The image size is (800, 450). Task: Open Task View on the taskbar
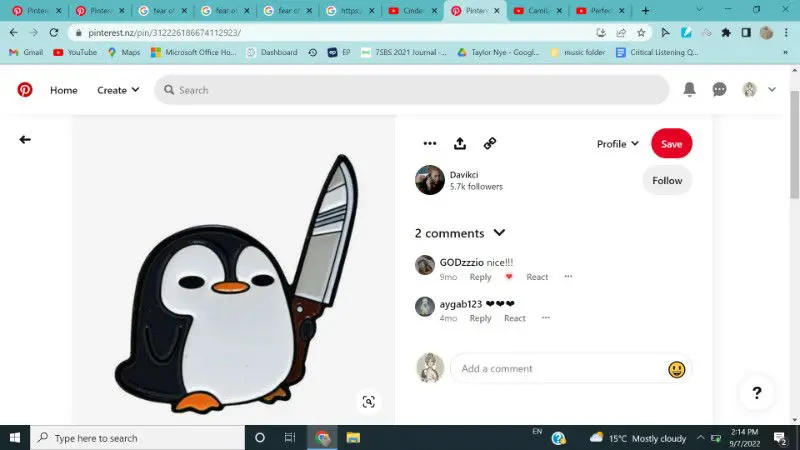pos(290,438)
